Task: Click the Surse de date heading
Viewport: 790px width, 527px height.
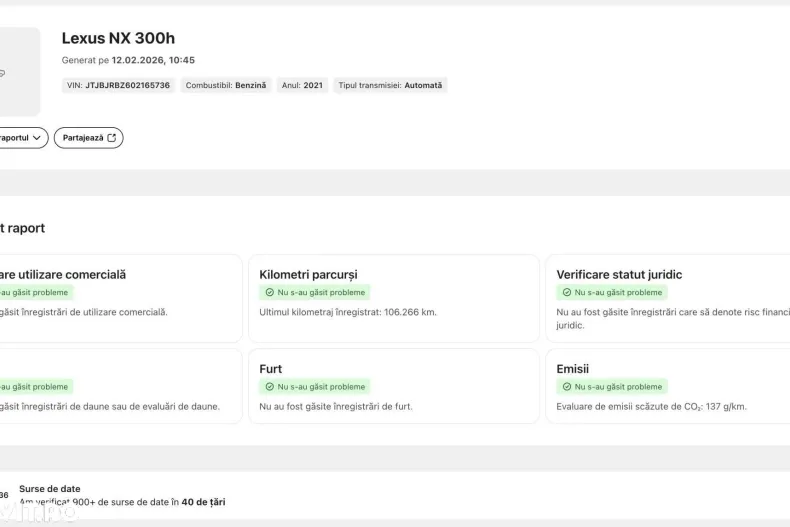Action: click(x=50, y=489)
